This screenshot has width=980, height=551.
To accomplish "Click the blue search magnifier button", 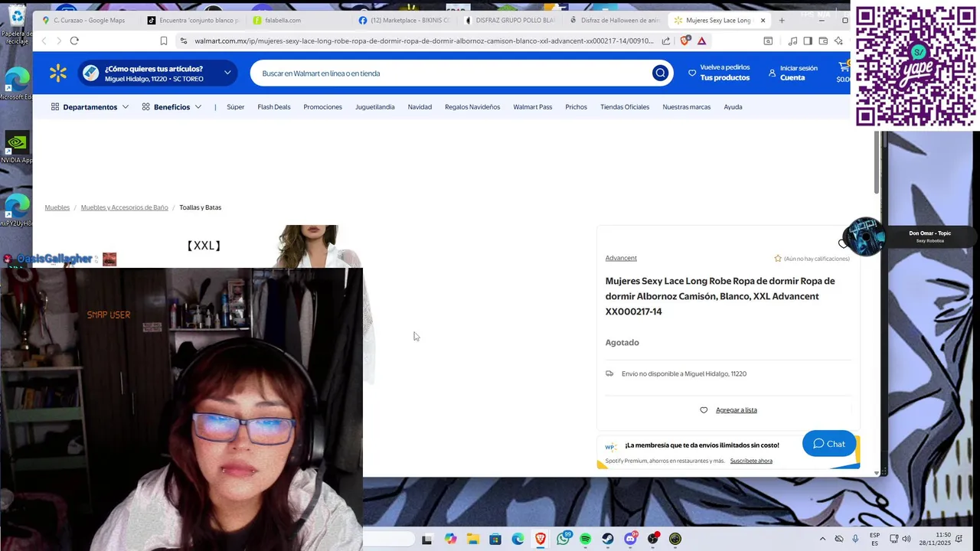I will (x=660, y=73).
